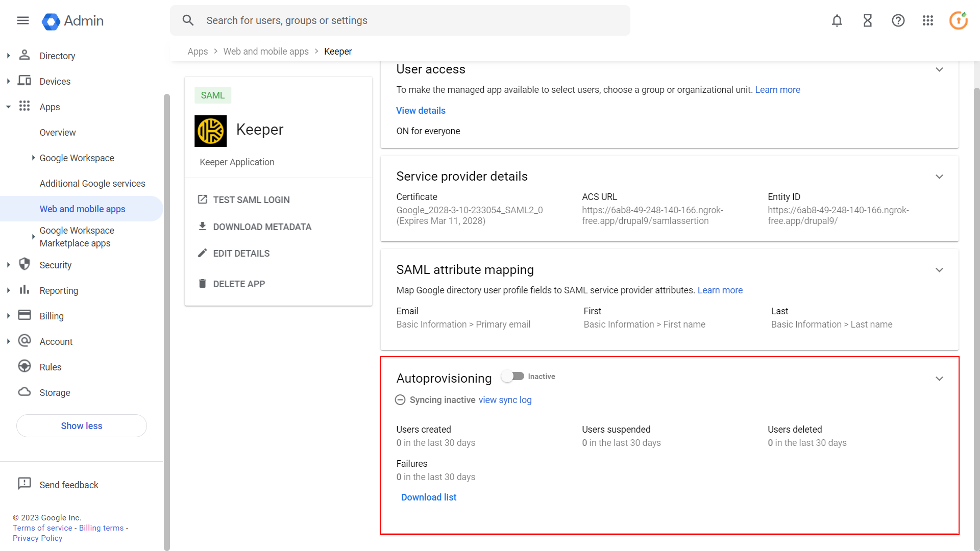Open Privacy Policy link
This screenshot has height=551, width=980.
pyautogui.click(x=37, y=538)
